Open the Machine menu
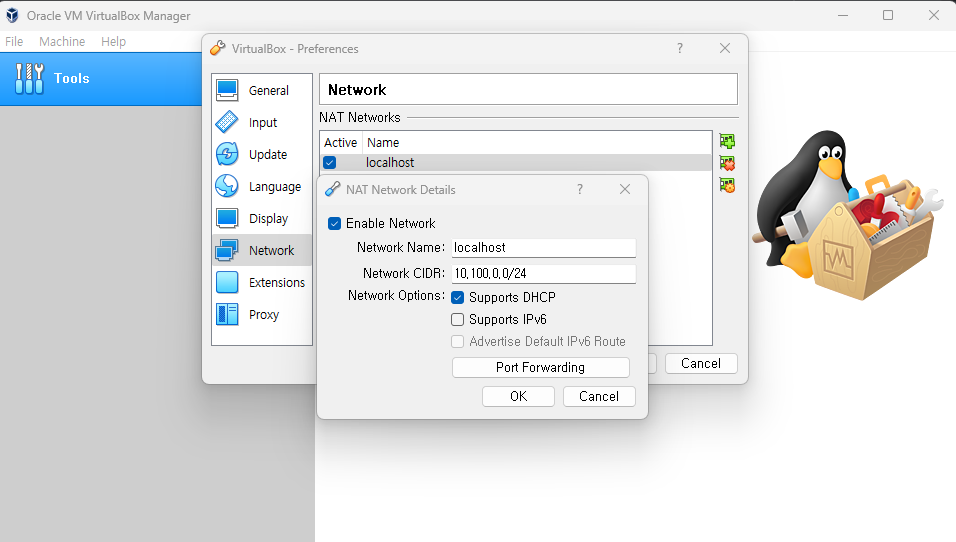This screenshot has width=956, height=542. click(62, 41)
